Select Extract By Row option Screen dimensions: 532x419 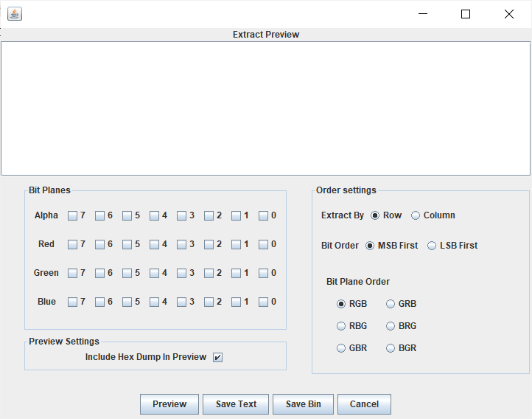tap(376, 215)
